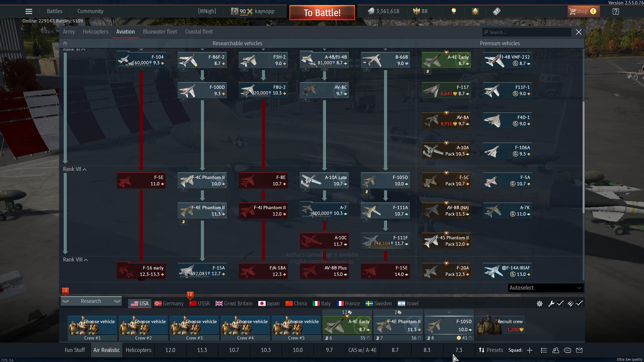Image resolution: width=644 pixels, height=362 pixels.
Task: Open the help question mark icon
Action: point(616,11)
